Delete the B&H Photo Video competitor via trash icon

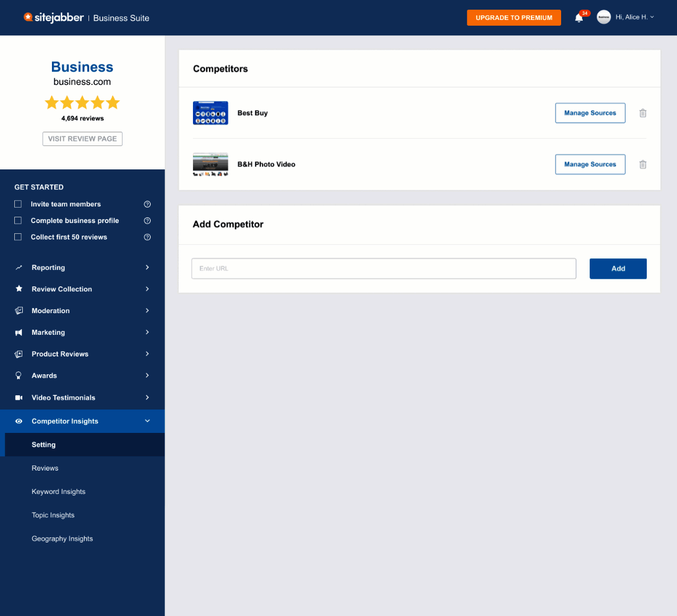(x=642, y=164)
